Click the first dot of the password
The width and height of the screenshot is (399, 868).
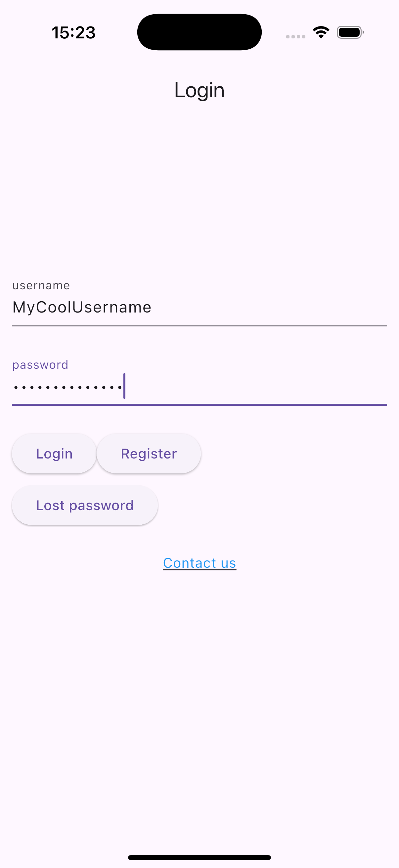tap(16, 388)
